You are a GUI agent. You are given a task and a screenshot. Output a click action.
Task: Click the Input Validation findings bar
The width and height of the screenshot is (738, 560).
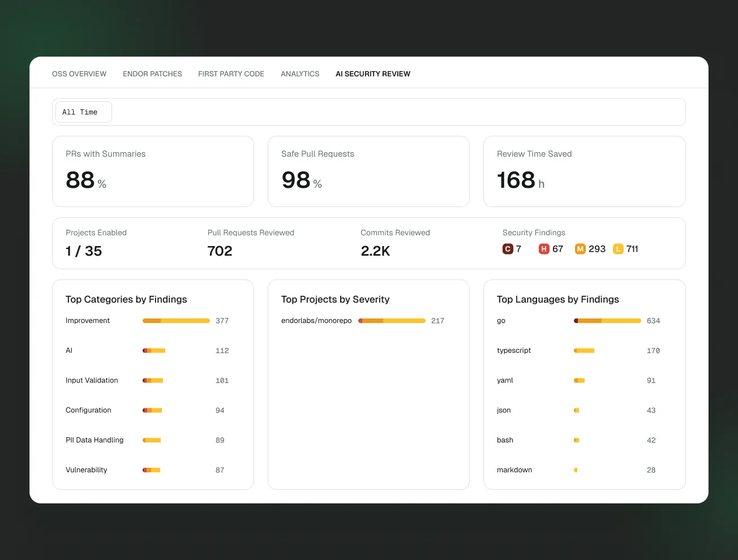pyautogui.click(x=153, y=381)
